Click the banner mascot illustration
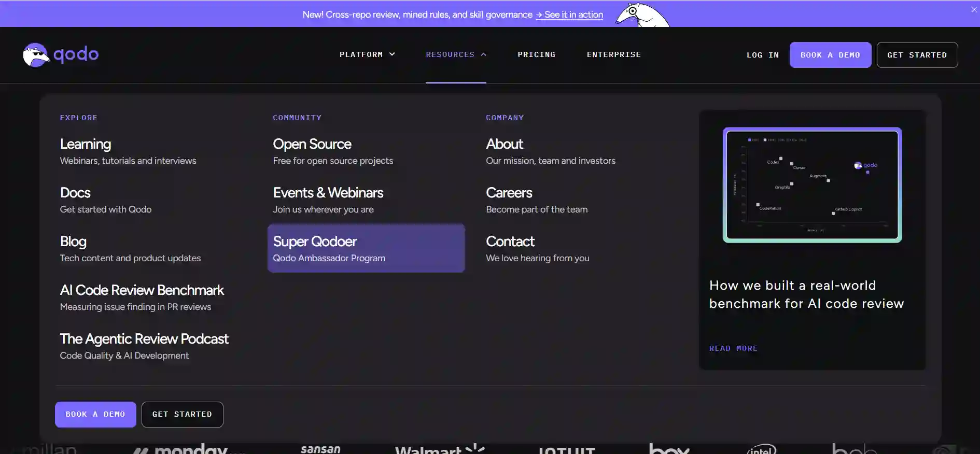 pos(642,15)
